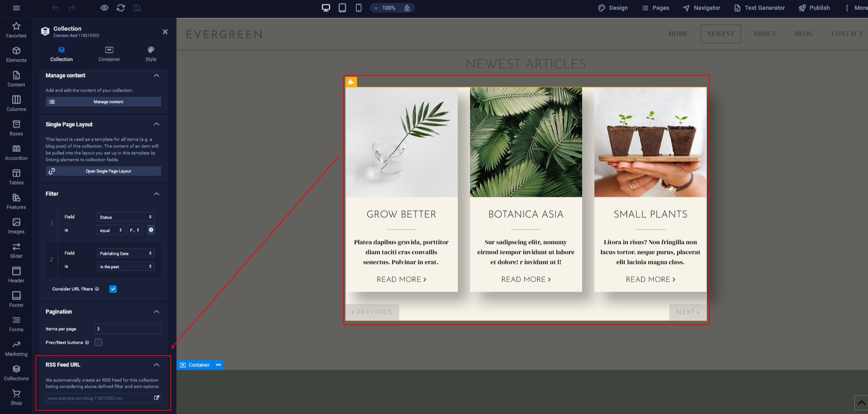Open Content in left sidebar
The height and width of the screenshot is (414, 868).
(16, 79)
